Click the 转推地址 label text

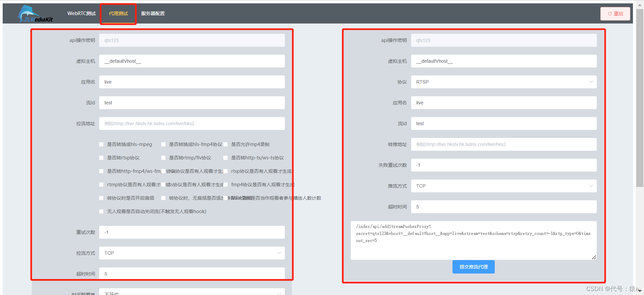397,144
